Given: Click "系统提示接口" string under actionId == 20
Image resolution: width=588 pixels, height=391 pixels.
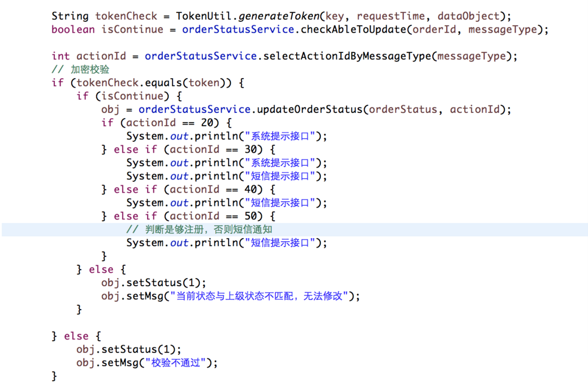Looking at the screenshot, I should 280,136.
